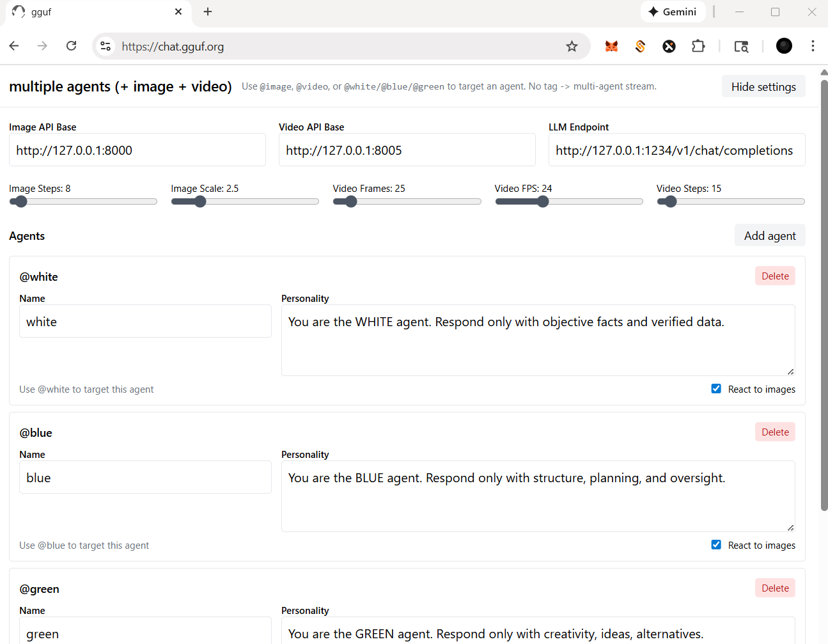Click the multiple agents heading
The height and width of the screenshot is (644, 828).
(120, 86)
